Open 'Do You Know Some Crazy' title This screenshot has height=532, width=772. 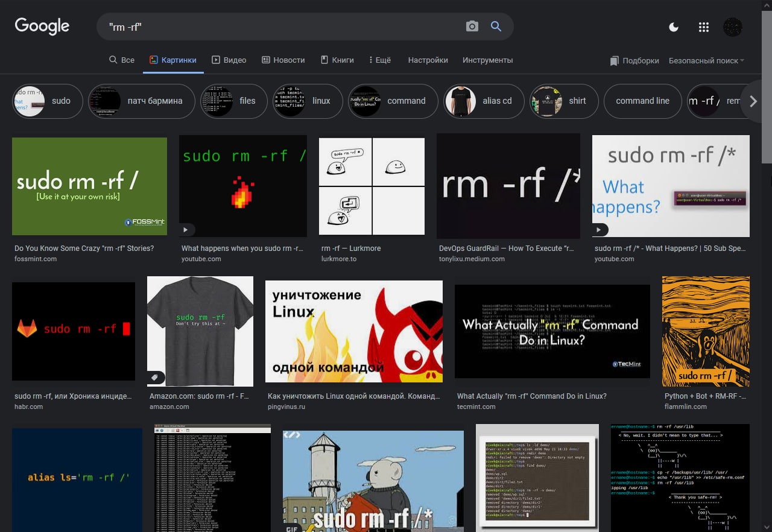[x=84, y=248]
